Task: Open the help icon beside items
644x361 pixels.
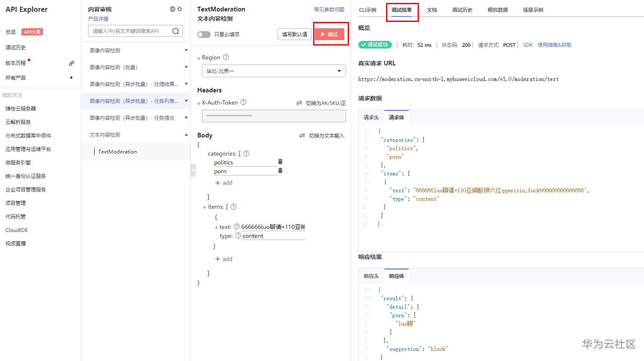Action: (233, 207)
